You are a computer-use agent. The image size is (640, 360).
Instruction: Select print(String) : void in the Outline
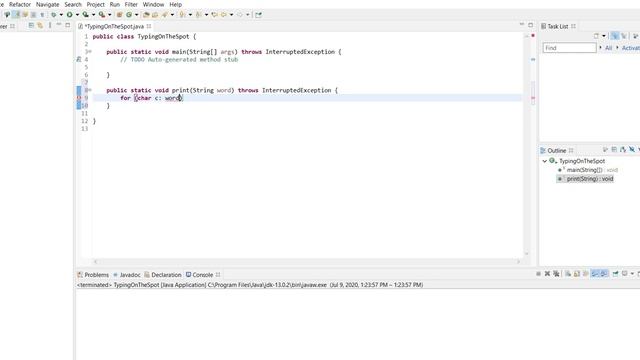(x=585, y=179)
